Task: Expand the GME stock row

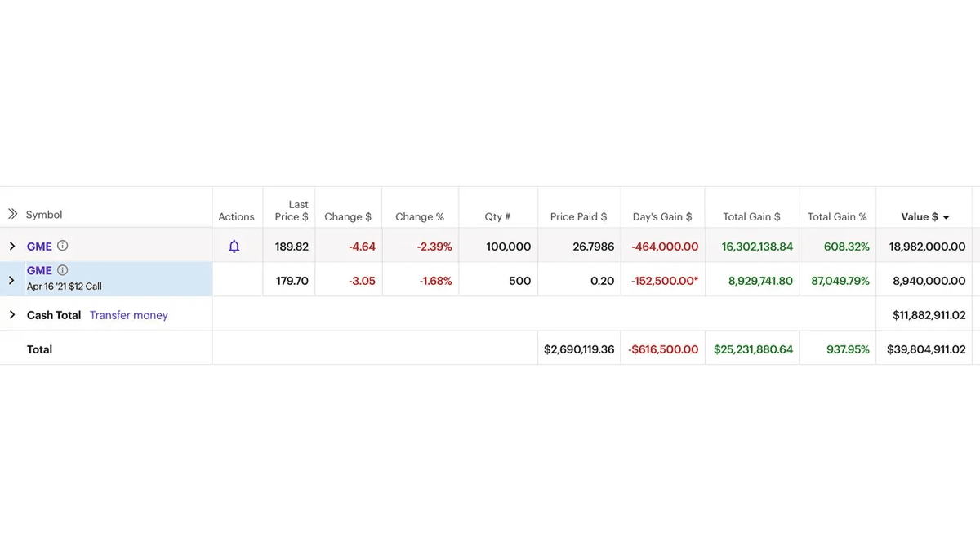Action: pyautogui.click(x=12, y=247)
